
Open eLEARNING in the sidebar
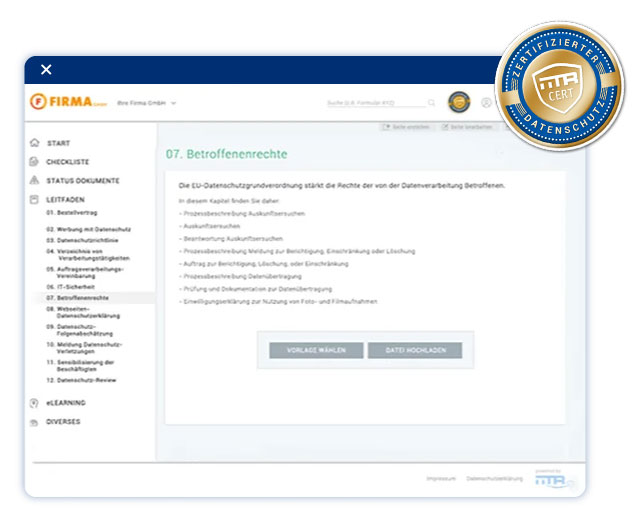pos(66,403)
